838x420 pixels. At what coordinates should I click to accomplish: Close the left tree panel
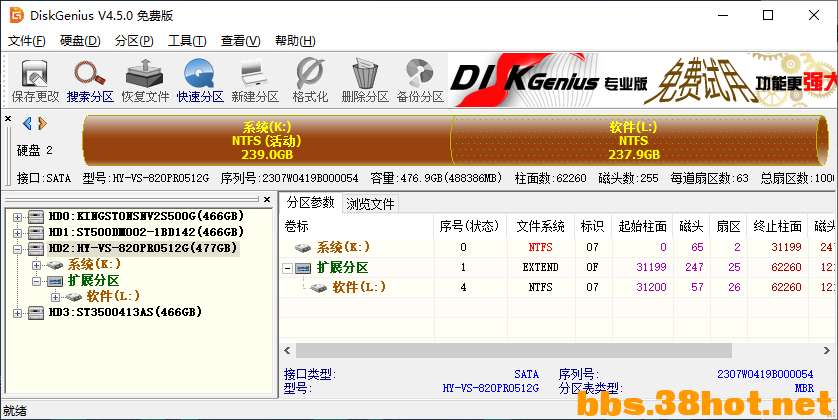pyautogui.click(x=267, y=199)
